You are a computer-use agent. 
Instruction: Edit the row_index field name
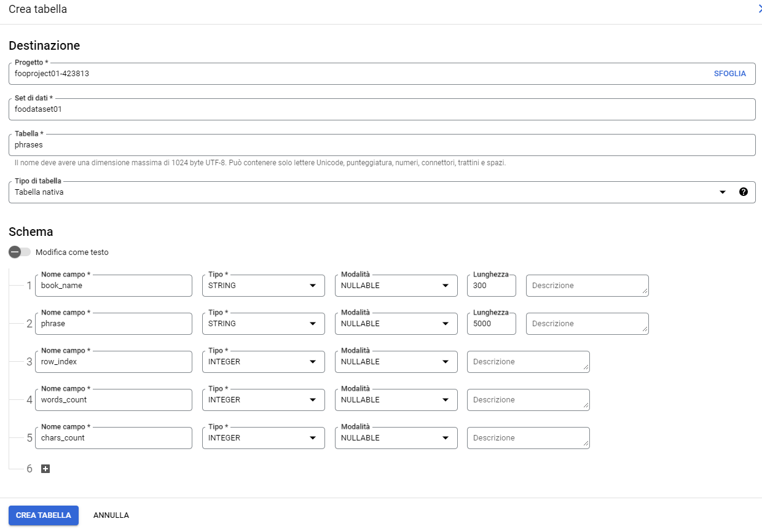pyautogui.click(x=114, y=362)
